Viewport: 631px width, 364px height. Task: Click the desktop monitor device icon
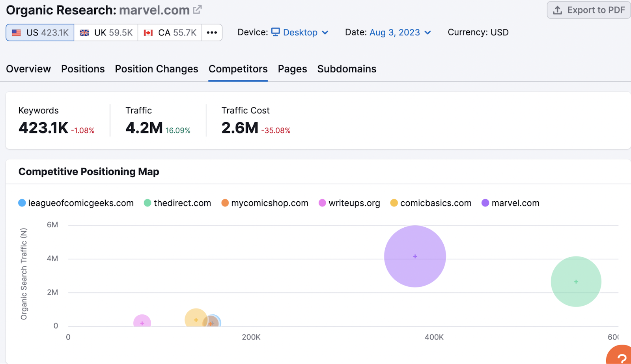276,32
